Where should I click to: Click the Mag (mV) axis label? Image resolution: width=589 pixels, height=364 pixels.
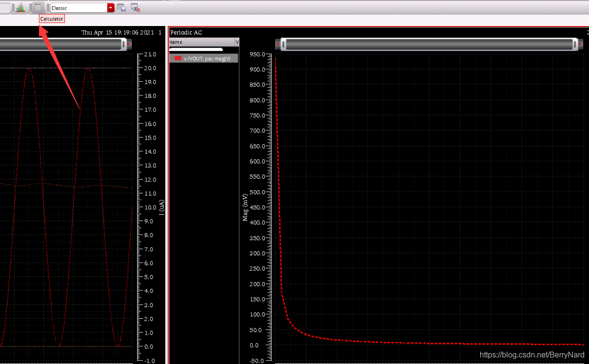pos(245,207)
